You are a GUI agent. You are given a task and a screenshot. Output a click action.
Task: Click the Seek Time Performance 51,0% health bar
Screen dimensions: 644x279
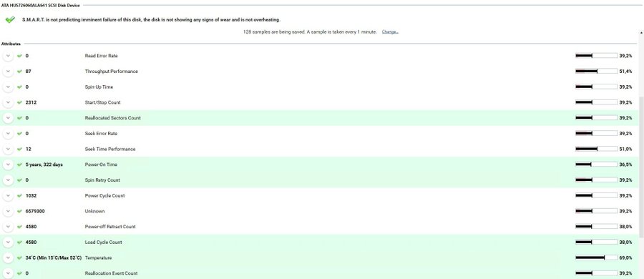click(x=596, y=149)
